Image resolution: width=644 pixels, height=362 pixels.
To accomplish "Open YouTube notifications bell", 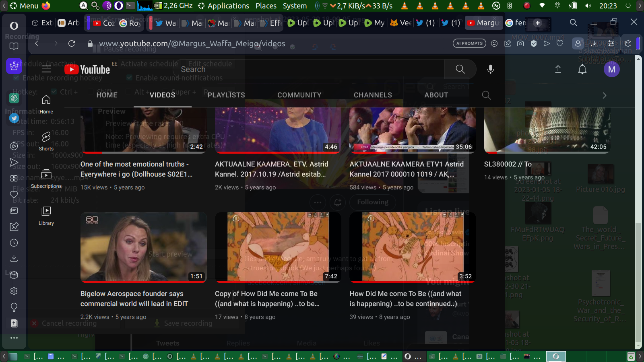I will (582, 69).
